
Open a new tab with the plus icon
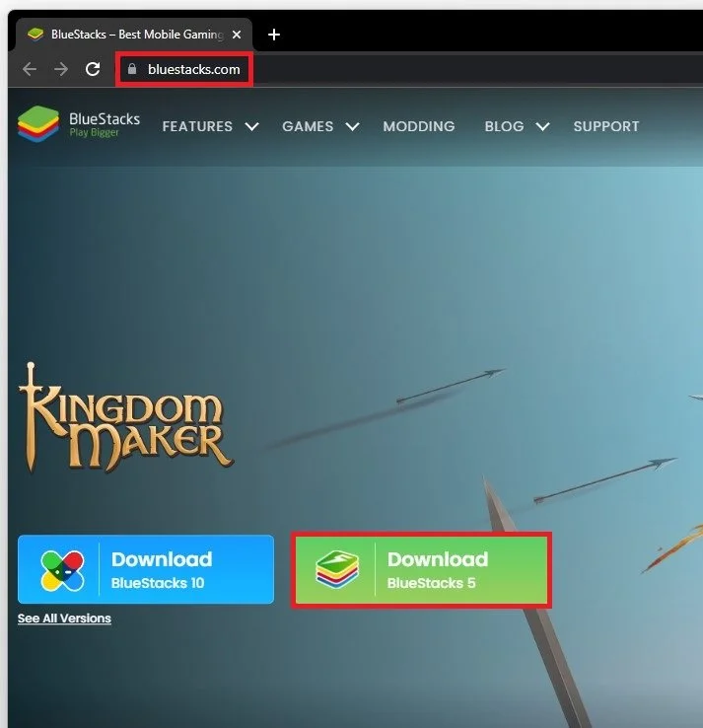click(274, 35)
